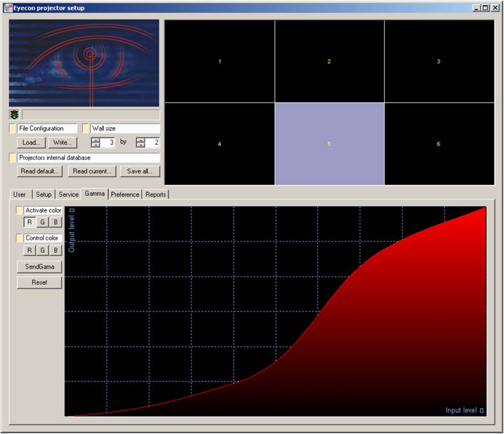Click the Load... button
Viewport: 504px width, 434px height.
click(31, 143)
